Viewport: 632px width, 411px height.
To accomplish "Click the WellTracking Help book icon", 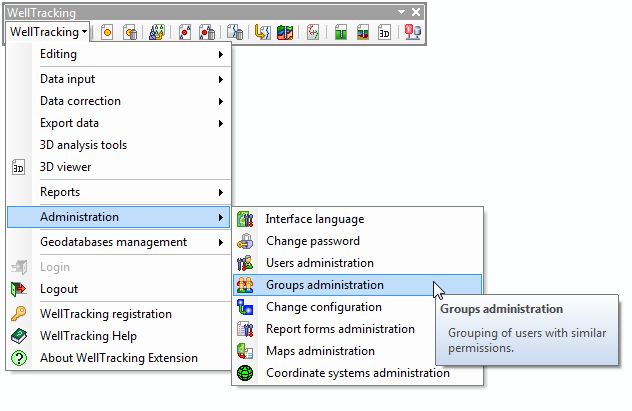I will tap(19, 336).
